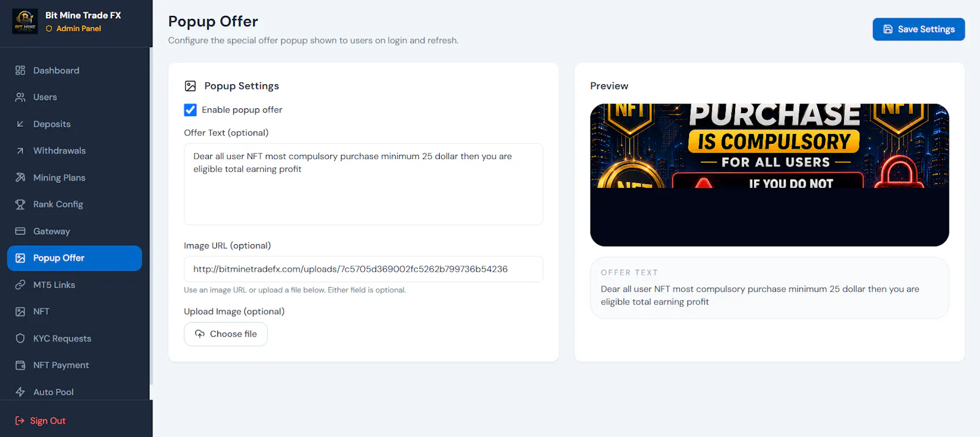Click the Auto Pool lightning icon
Viewport: 980px width, 437px height.
20,392
